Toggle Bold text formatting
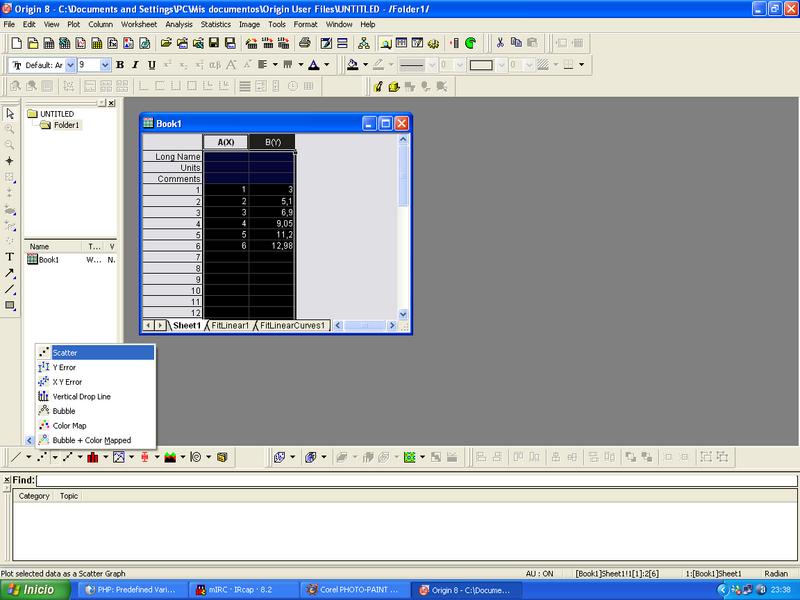800x600 pixels. (x=120, y=65)
